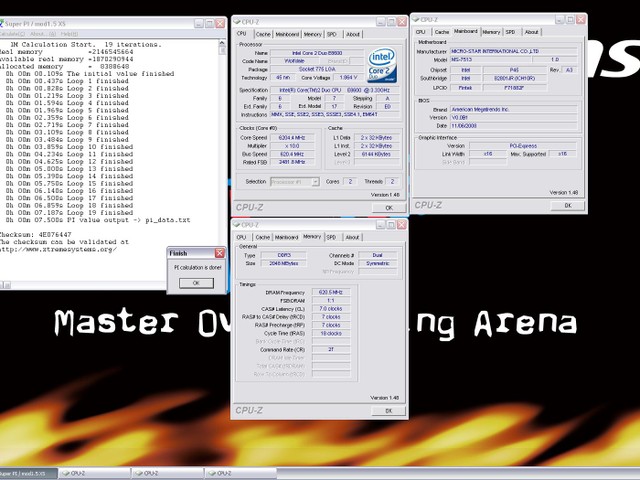Switch to SPD tab in Memory CPU-Z window
The image size is (640, 480).
click(331, 237)
